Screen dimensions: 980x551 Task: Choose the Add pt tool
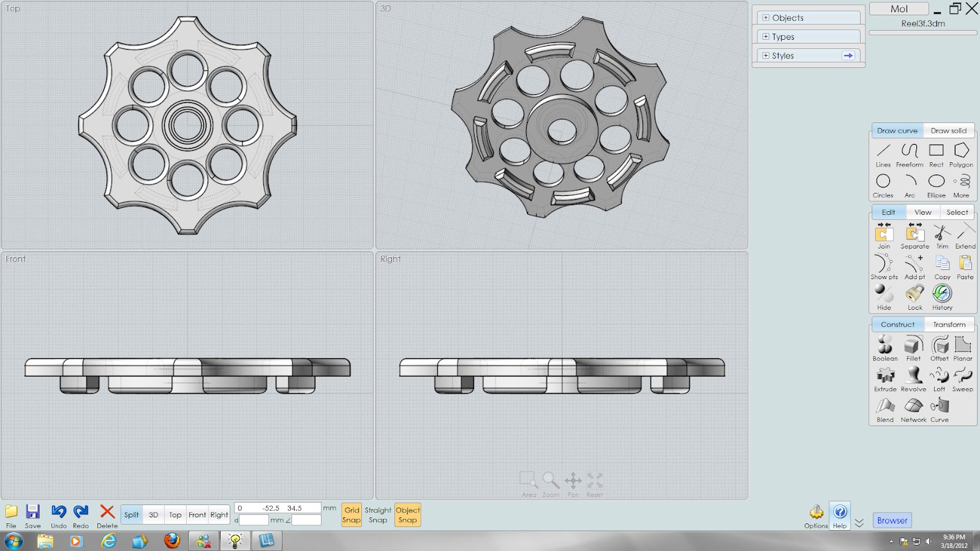point(914,267)
